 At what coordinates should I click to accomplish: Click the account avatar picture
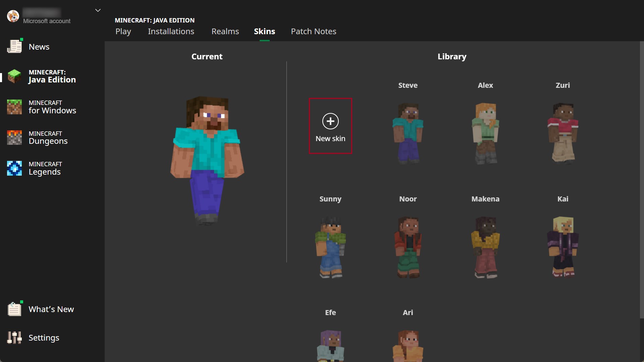point(13,16)
